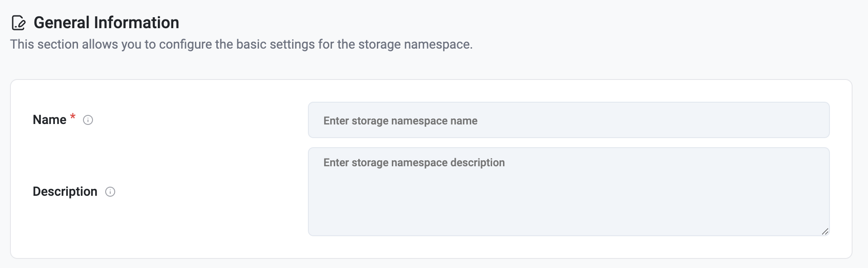
Task: Click the Name field label
Action: coord(49,120)
